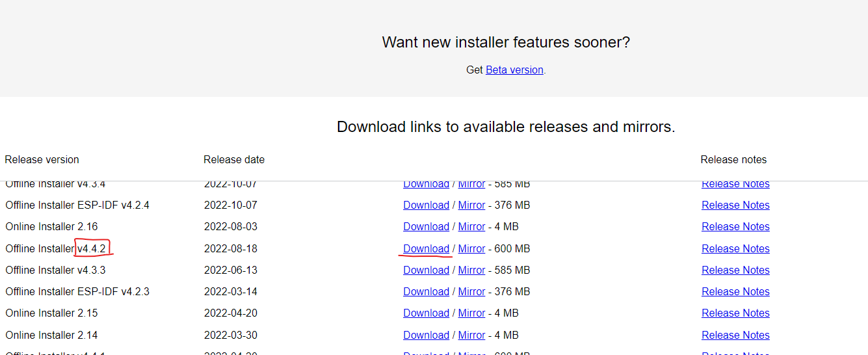View Release Notes for Offline Installer v4.3.3
This screenshot has width=868, height=355.
coord(735,270)
